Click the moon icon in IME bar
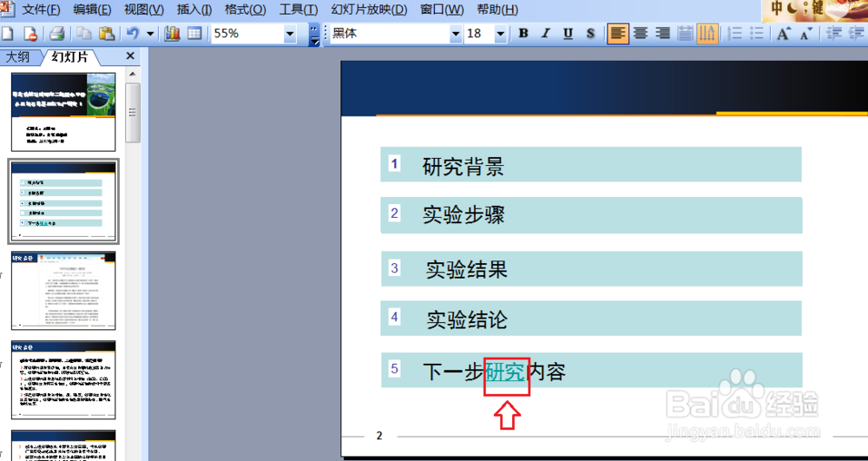This screenshot has width=868, height=461. tap(792, 9)
